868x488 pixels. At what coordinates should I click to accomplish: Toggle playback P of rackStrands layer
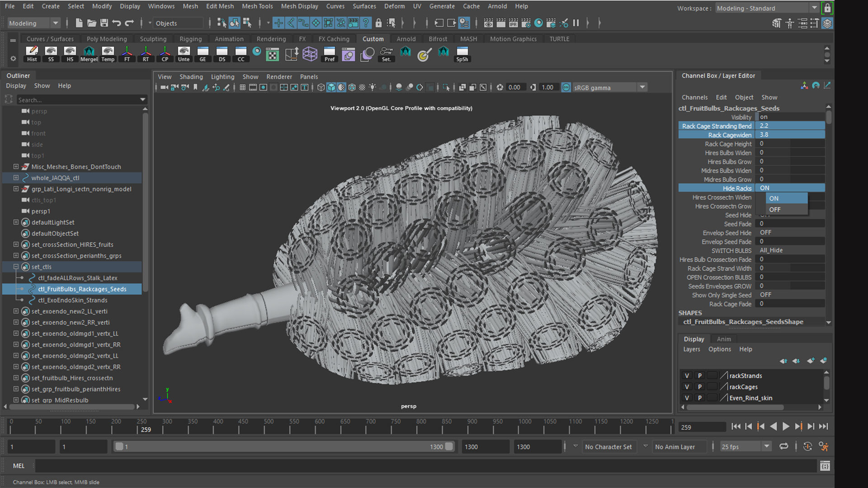699,376
